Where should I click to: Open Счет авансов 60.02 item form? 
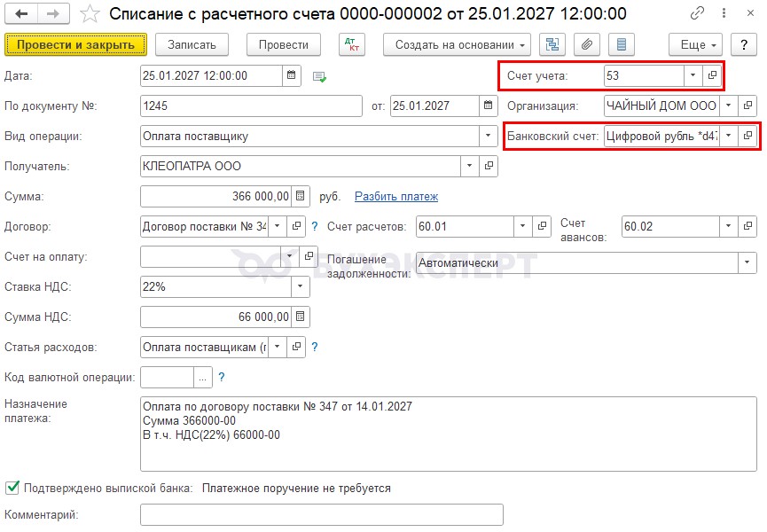pyautogui.click(x=747, y=226)
